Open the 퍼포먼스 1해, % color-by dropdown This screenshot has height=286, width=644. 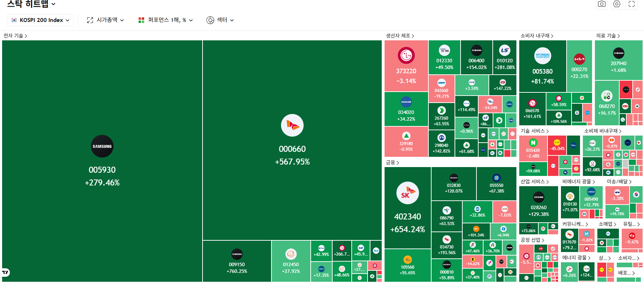point(165,20)
